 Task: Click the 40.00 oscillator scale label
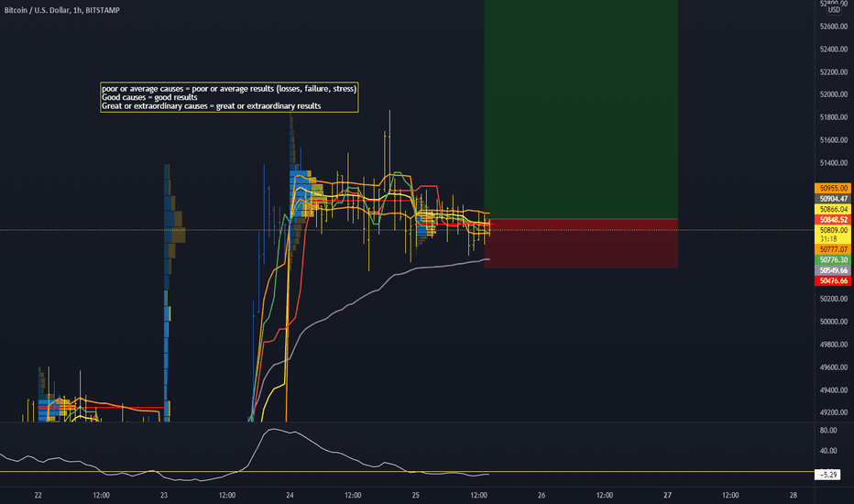(827, 451)
